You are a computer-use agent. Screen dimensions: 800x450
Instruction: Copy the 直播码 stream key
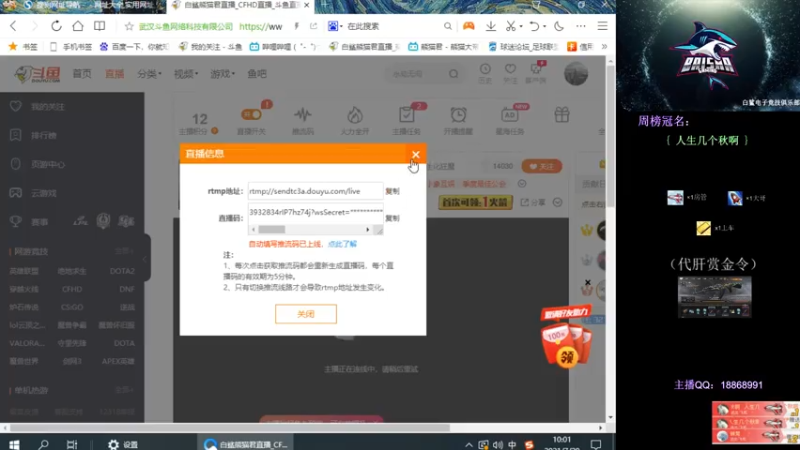click(392, 218)
